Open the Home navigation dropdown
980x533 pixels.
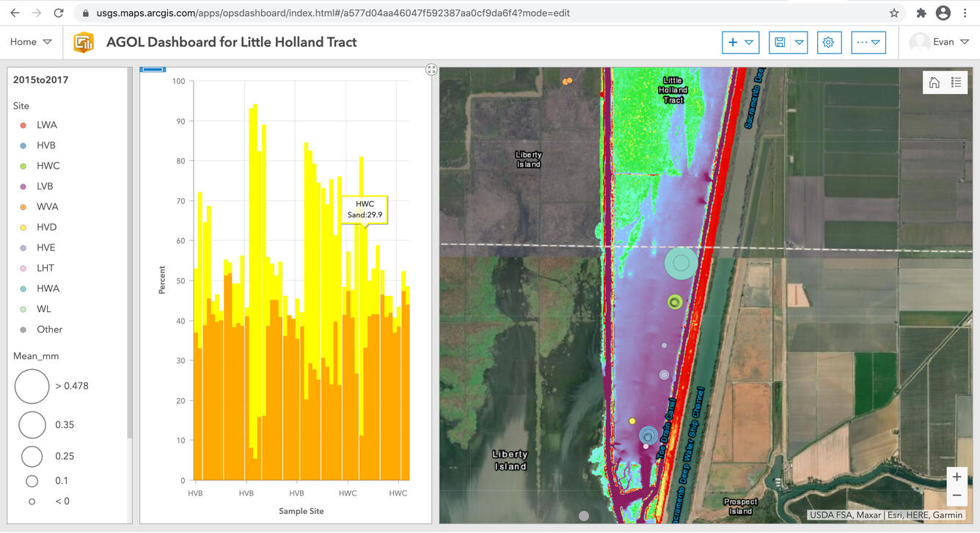coord(30,42)
